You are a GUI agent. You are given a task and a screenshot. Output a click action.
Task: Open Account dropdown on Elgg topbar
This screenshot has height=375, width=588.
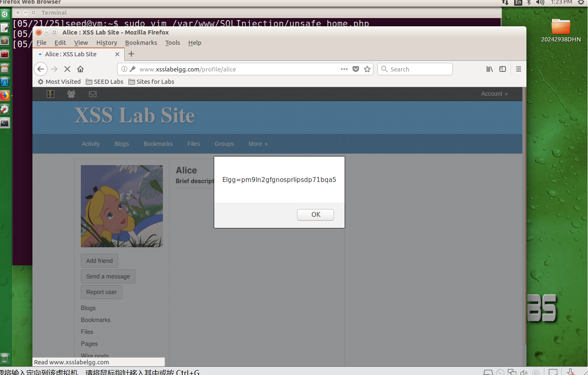(x=494, y=94)
